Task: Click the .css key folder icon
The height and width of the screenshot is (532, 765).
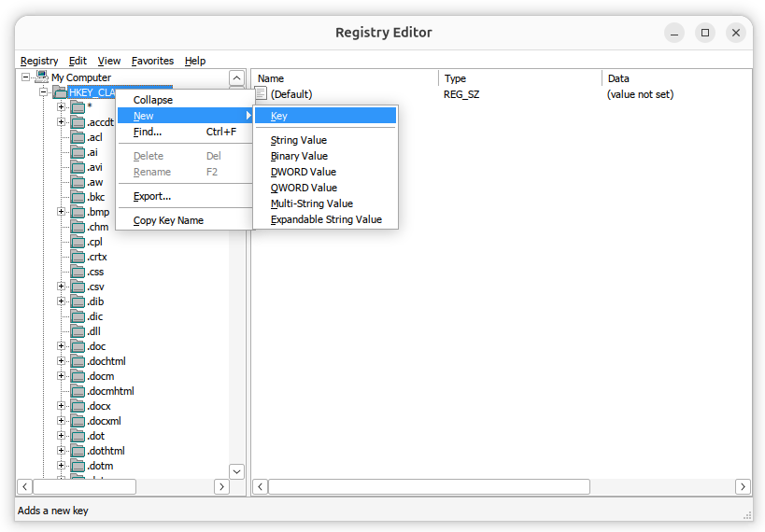Action: pyautogui.click(x=78, y=272)
